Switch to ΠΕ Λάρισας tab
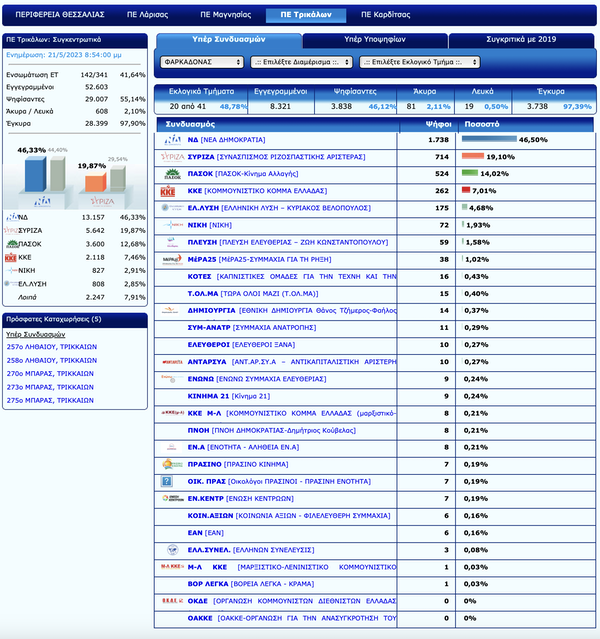The width and height of the screenshot is (600, 639). tap(148, 15)
